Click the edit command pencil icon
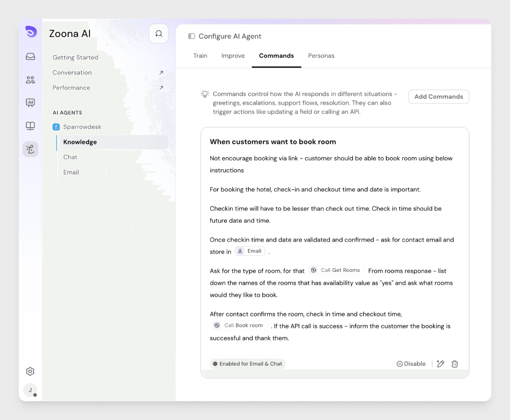This screenshot has height=420, width=510. point(440,364)
